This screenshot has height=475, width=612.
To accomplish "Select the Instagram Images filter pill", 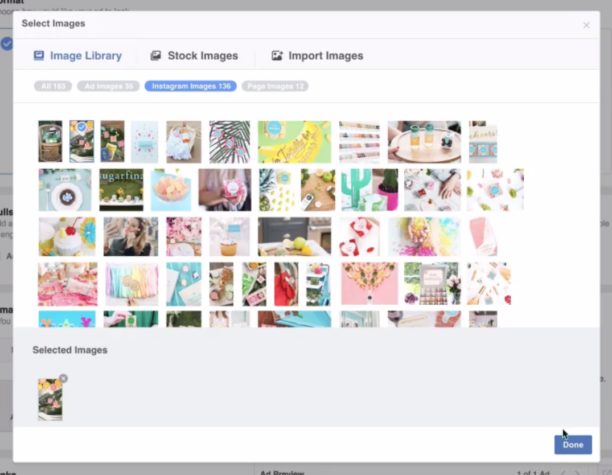I will point(190,86).
